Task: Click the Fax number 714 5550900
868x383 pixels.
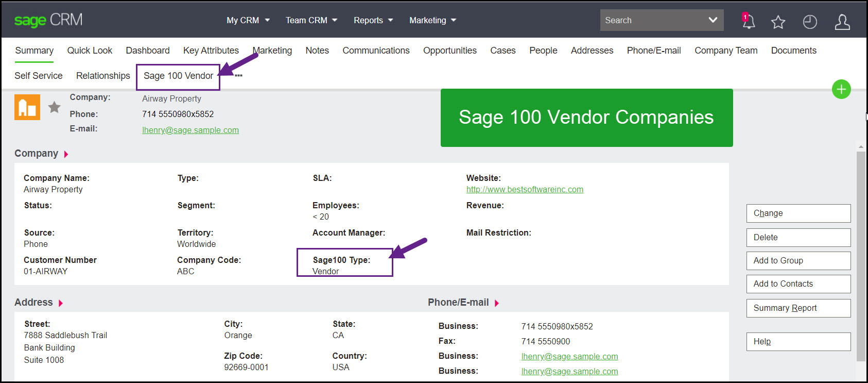Action: 546,342
